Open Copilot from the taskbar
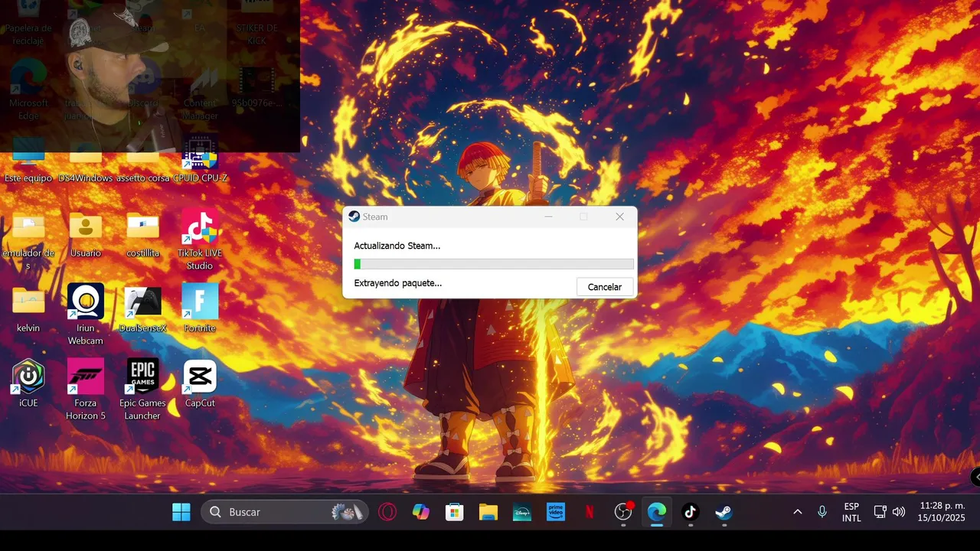Viewport: 980px width, 551px height. pyautogui.click(x=421, y=512)
